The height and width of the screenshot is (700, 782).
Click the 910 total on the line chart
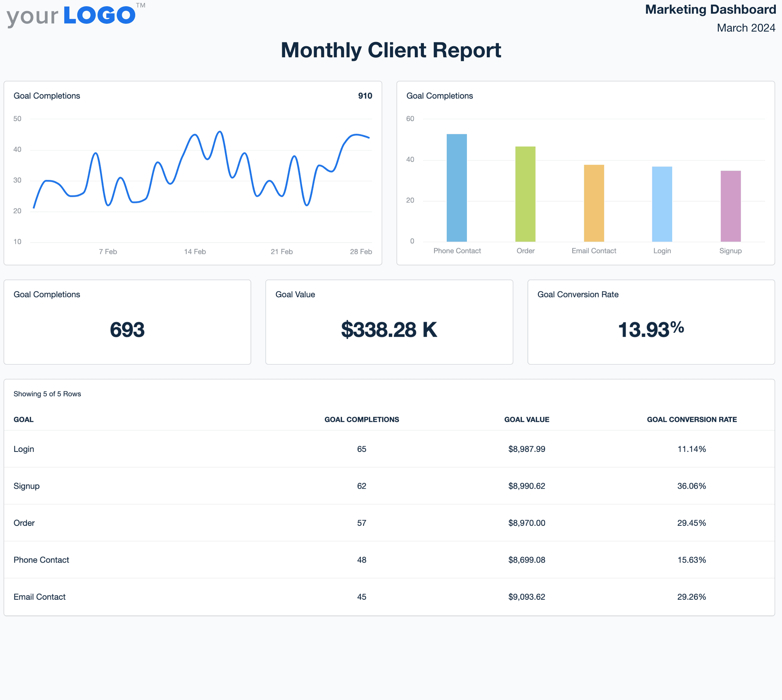[365, 96]
